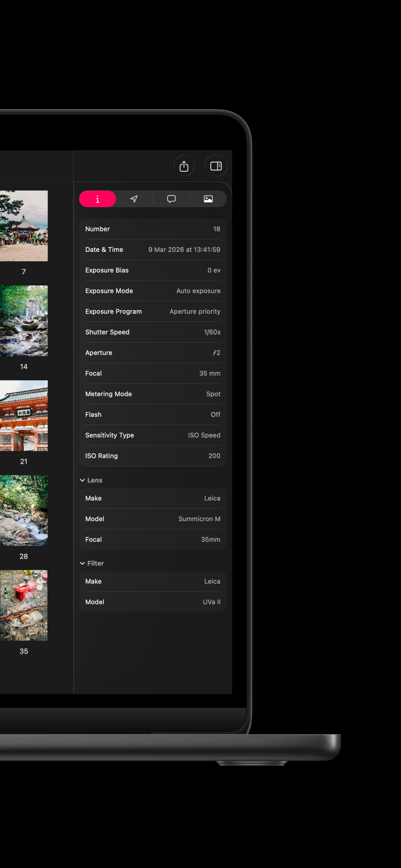The height and width of the screenshot is (868, 401).
Task: Select the waterfall thumbnail numbered 14
Action: [24, 321]
